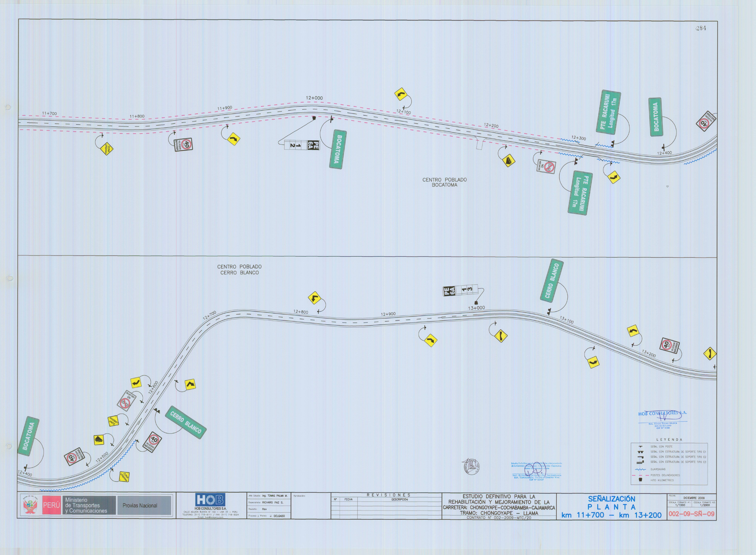Viewport: 756px width, 555px height.
Task: Click the green CERRO BLANCO sign near station 13+100
Action: pyautogui.click(x=552, y=281)
